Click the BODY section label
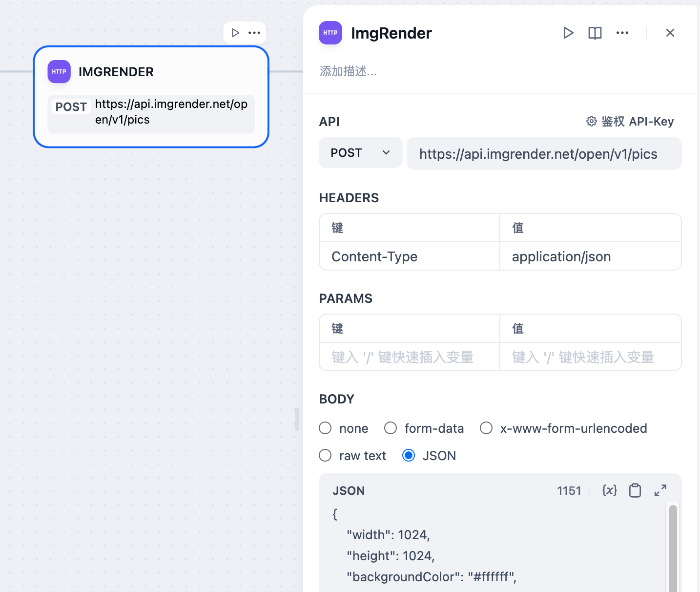700x592 pixels. 337,399
